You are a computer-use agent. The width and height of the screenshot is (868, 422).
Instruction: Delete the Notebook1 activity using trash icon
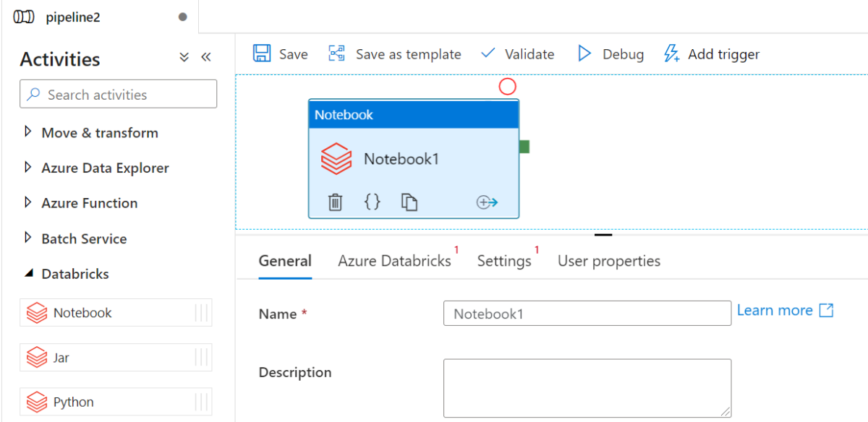click(334, 202)
